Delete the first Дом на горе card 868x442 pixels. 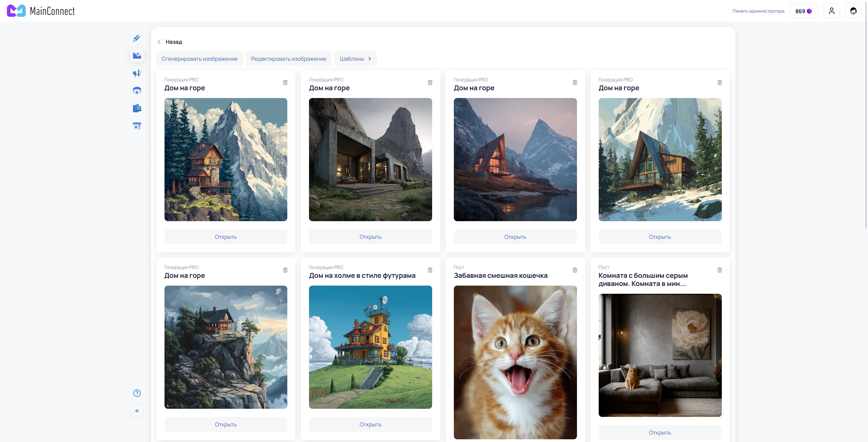click(x=285, y=82)
